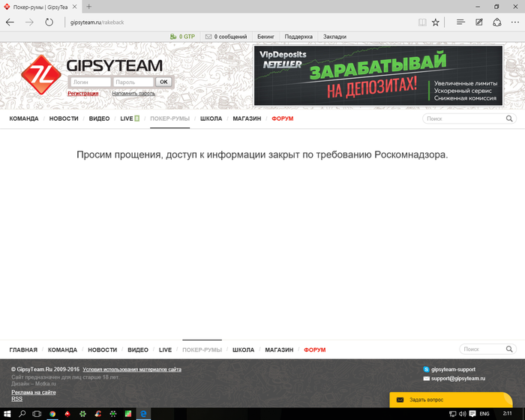Open Edge more actions ellipsis menu
Screen dimensions: 525x420
(515, 22)
